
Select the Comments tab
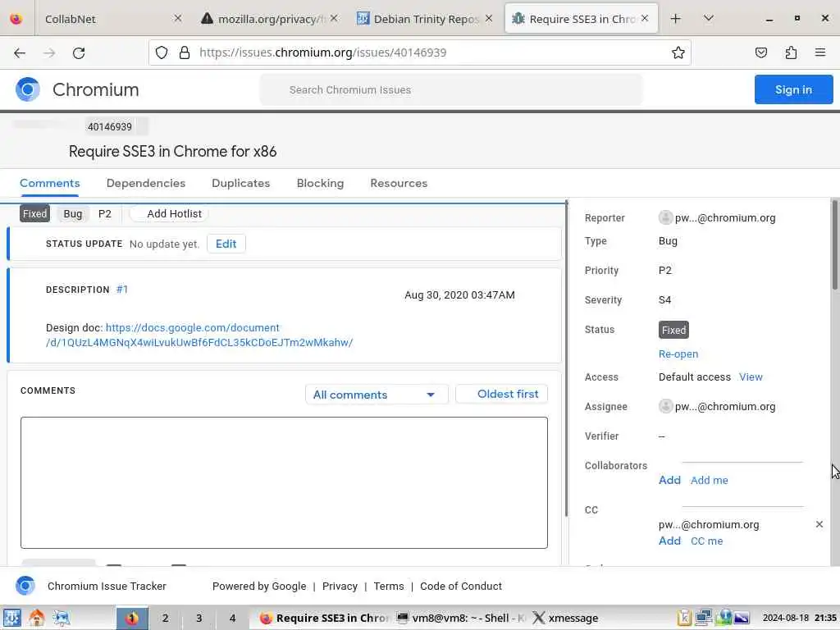(x=50, y=183)
